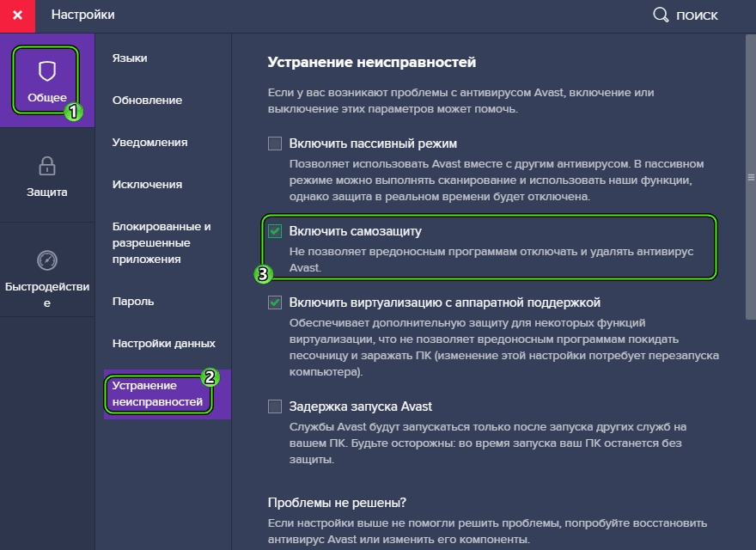Viewport: 756px width, 550px height.
Task: Open the Пароль settings section
Action: [133, 302]
